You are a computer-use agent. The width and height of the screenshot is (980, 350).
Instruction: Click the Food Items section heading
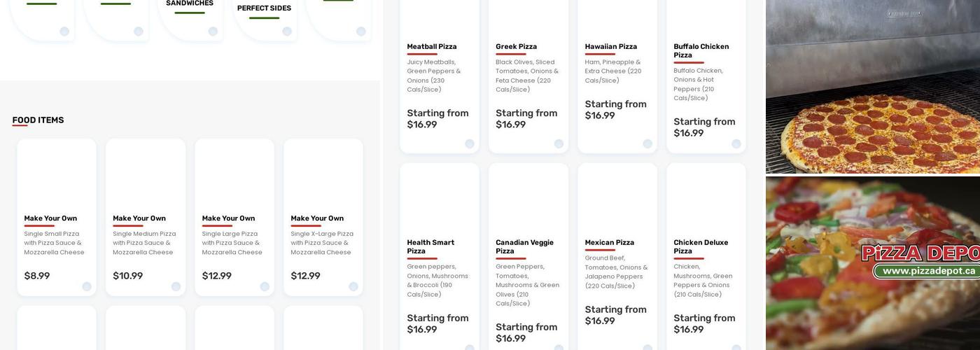click(x=38, y=120)
